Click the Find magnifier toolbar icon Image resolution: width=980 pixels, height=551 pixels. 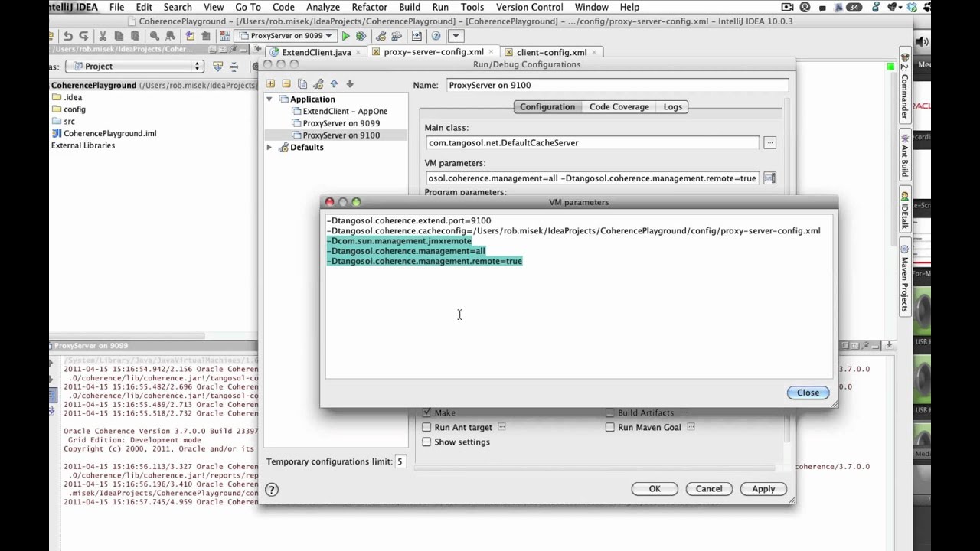point(155,36)
